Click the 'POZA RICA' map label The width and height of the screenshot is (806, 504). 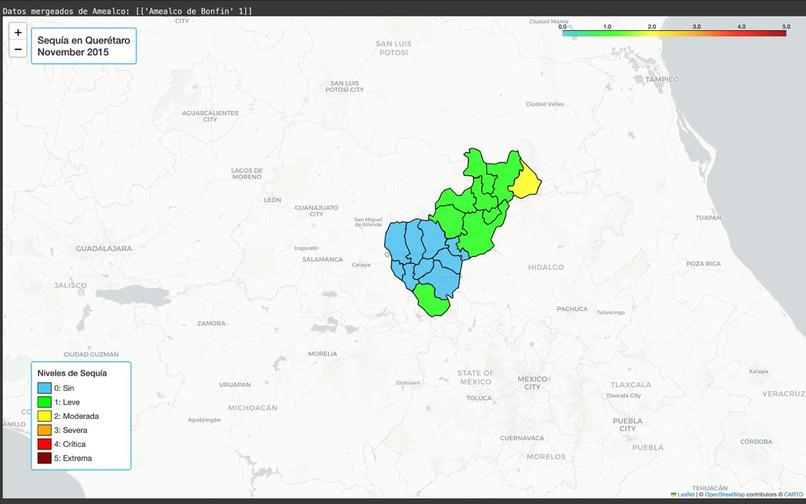[704, 264]
